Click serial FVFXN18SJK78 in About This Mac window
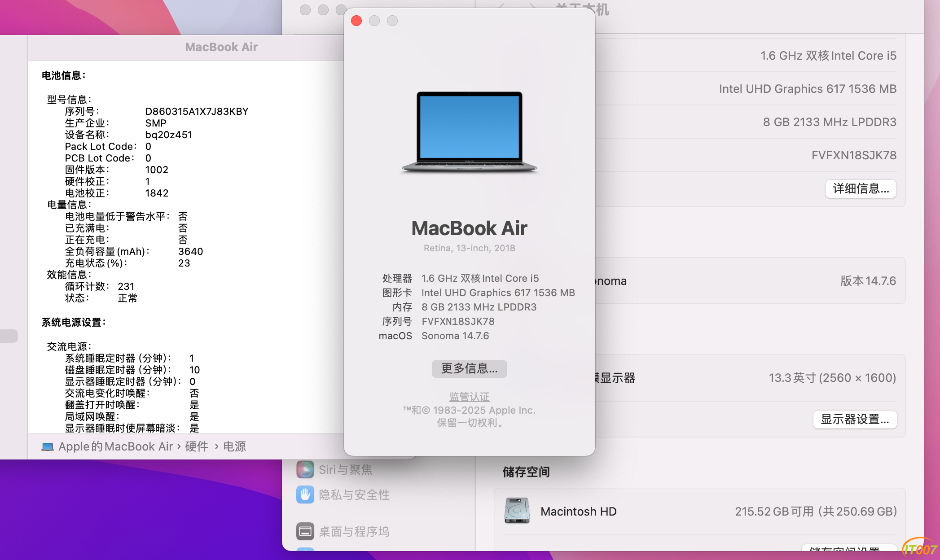Screen dimensions: 940x560 [x=458, y=321]
